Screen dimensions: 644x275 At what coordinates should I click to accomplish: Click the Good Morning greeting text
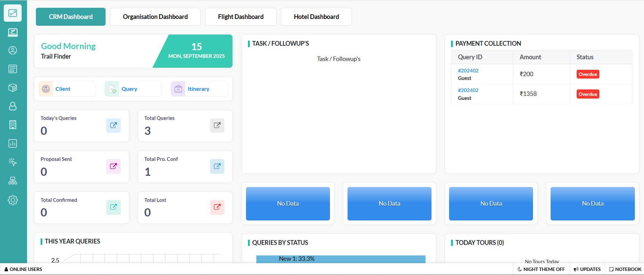pos(68,46)
